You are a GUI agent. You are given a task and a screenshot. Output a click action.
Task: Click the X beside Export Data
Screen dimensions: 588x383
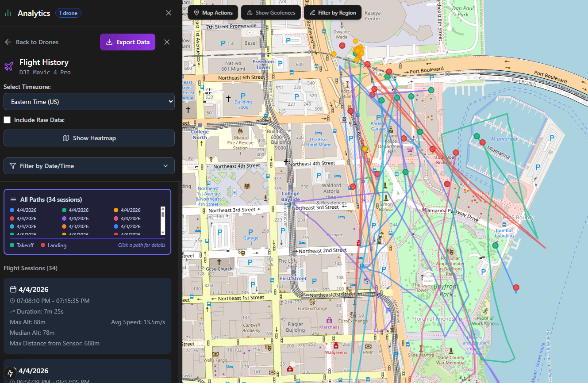[x=167, y=42]
